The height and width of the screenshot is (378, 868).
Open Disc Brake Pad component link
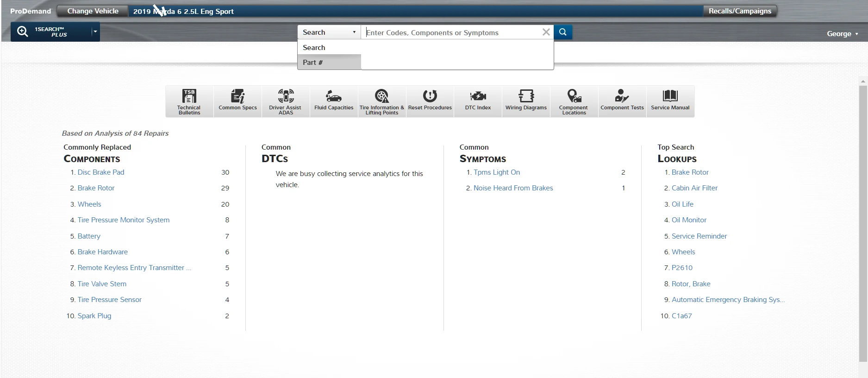(x=101, y=172)
